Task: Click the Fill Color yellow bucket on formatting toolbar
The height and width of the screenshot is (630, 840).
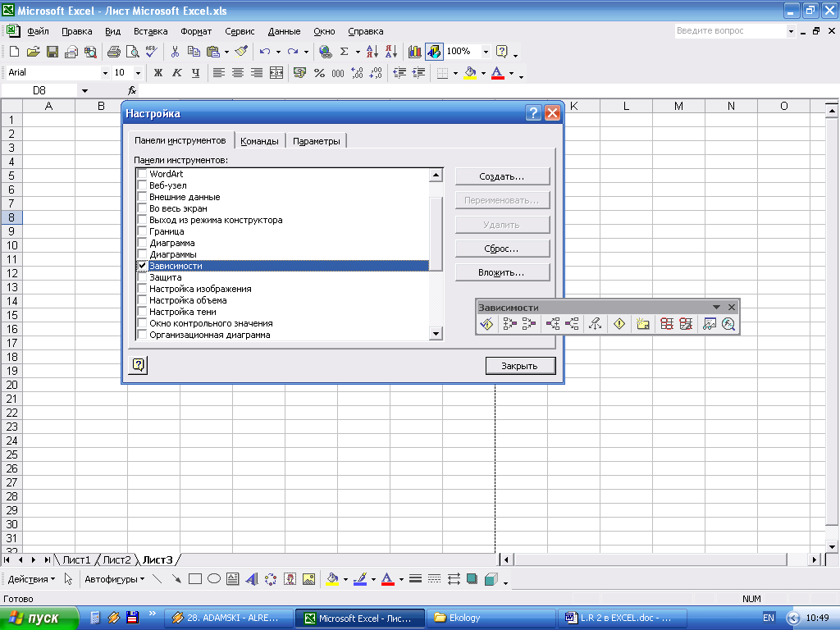Action: click(x=470, y=73)
